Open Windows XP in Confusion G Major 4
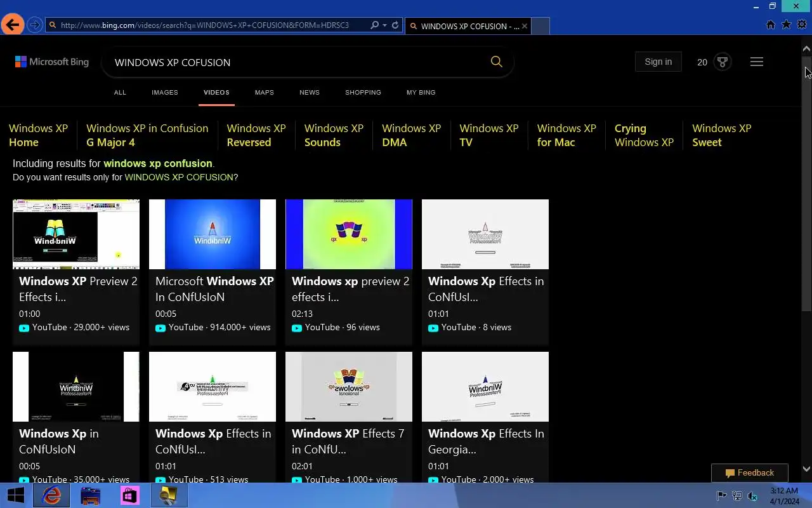 click(147, 135)
